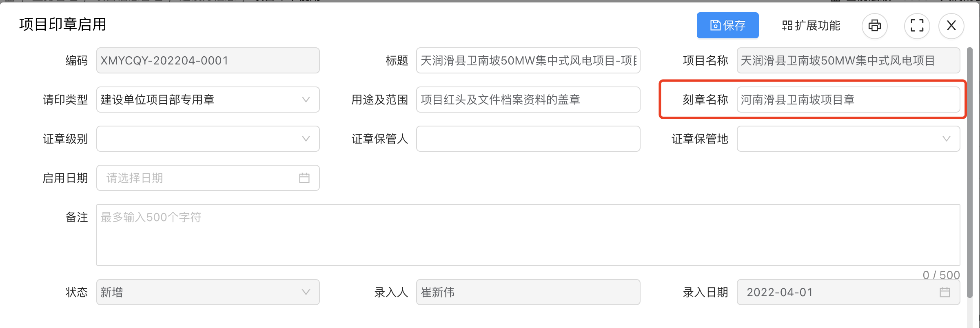Expand the 状态 dropdown arrow
Screen dimensions: 980x328
tap(306, 292)
